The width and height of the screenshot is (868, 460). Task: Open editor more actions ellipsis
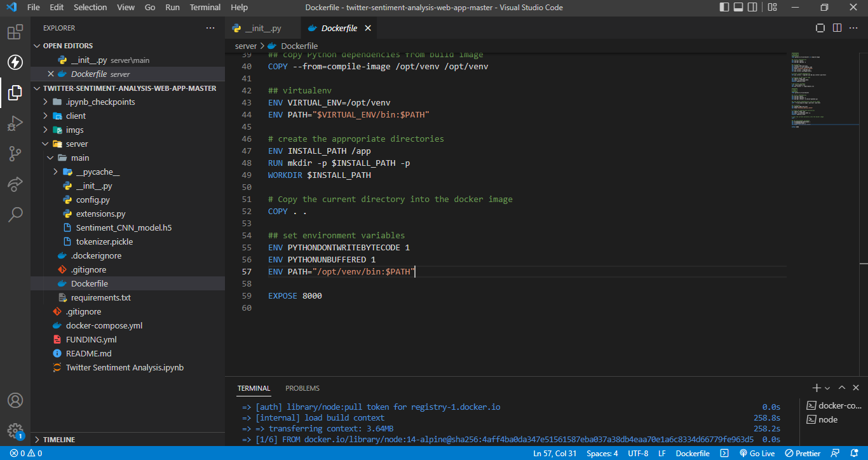[x=853, y=28]
